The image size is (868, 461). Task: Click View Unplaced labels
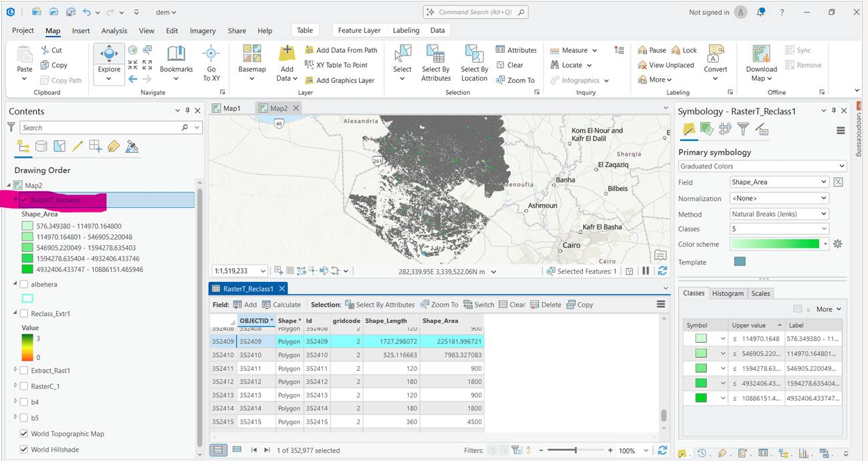coord(666,65)
